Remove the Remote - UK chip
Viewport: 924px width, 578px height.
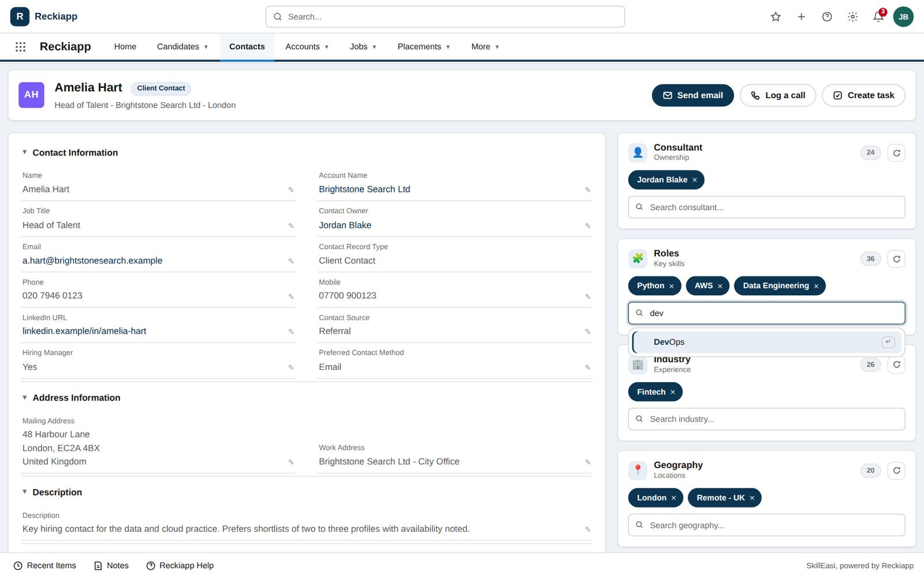pos(752,498)
